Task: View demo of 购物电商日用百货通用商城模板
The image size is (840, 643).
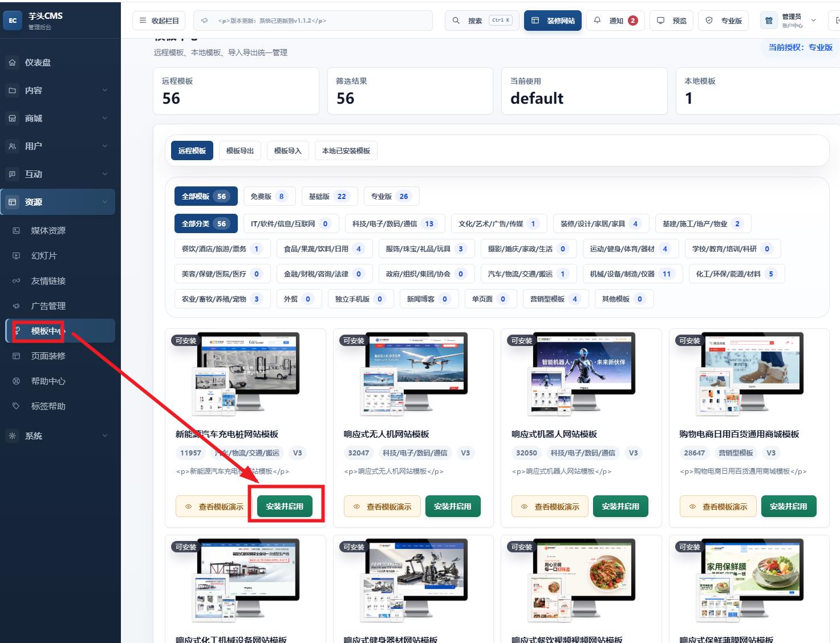Action: [x=718, y=507]
